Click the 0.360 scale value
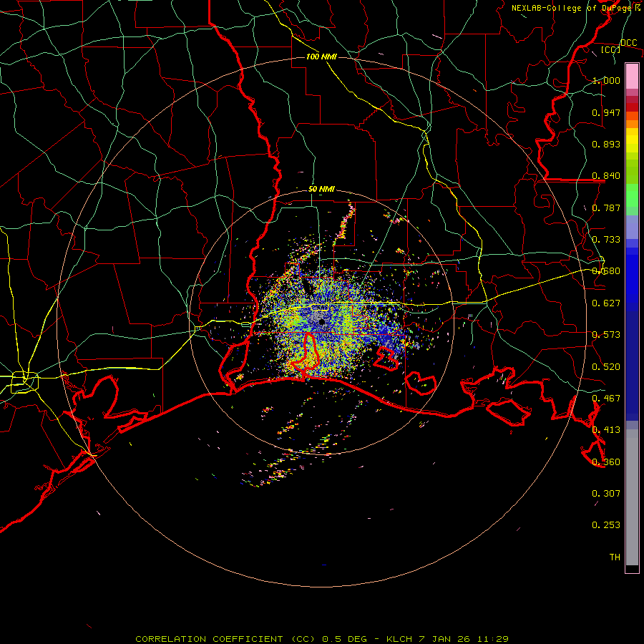644x644 pixels. (x=606, y=462)
